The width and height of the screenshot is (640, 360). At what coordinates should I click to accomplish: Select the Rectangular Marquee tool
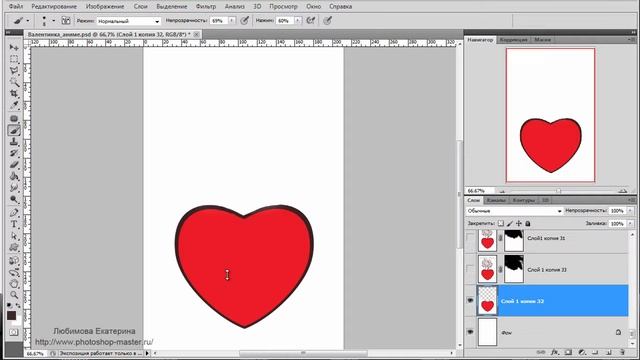click(14, 59)
